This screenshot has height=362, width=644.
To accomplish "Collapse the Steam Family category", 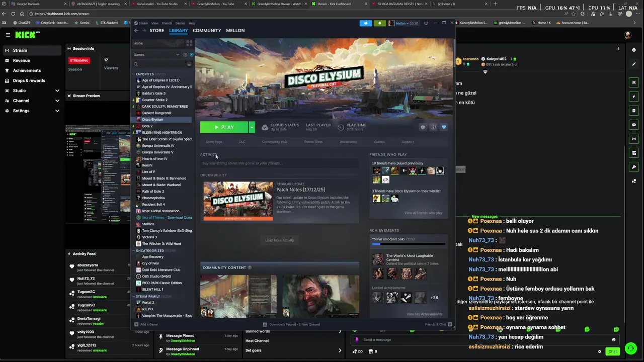I will coord(134,296).
